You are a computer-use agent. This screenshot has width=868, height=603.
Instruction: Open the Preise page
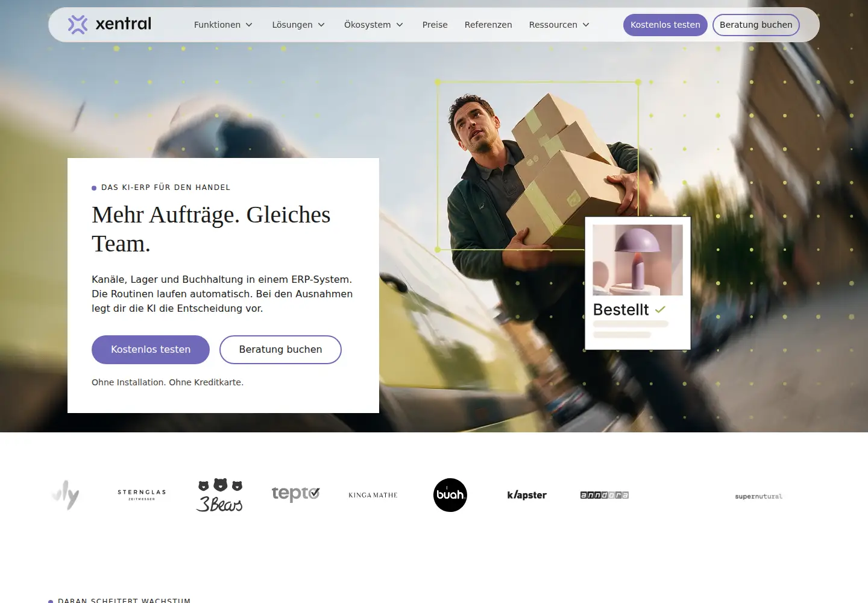click(435, 25)
